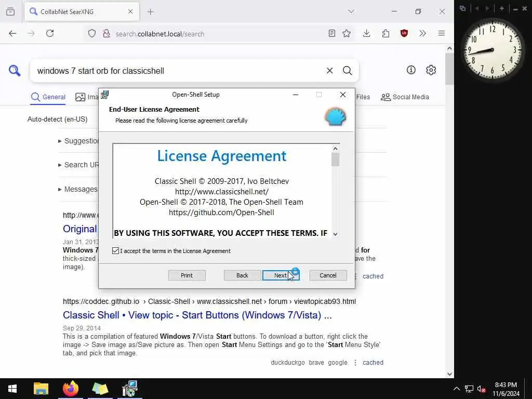List all tabs dropdown arrow

pyautogui.click(x=351, y=11)
